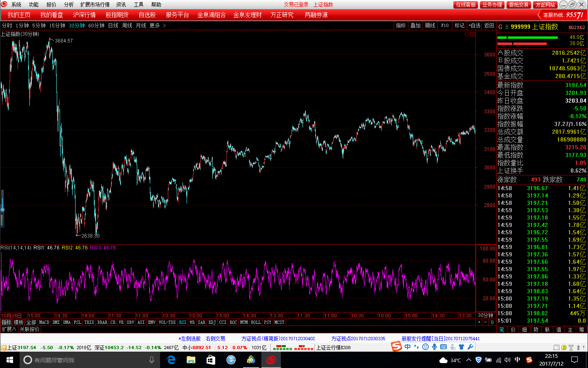Click the 委托交易 button
The height and width of the screenshot is (368, 588).
519,4
